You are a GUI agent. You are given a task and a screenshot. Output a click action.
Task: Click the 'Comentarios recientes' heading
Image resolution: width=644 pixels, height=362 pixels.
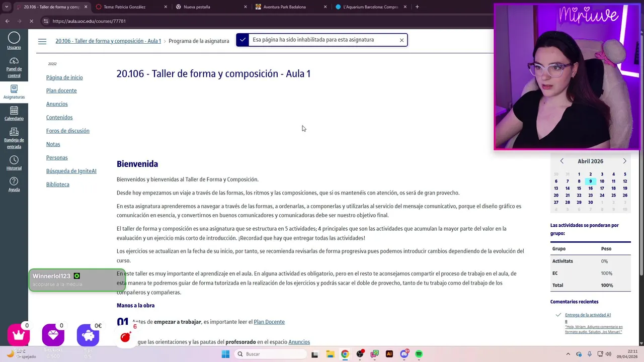(x=575, y=302)
